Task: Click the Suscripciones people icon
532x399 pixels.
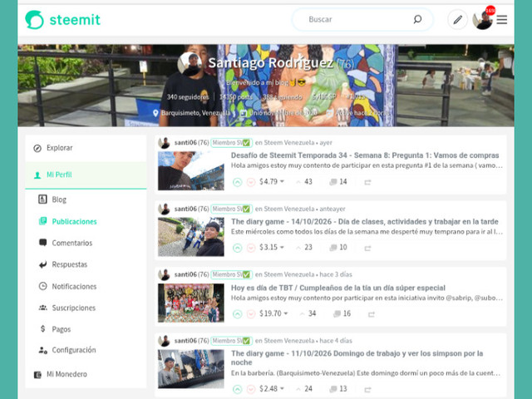Action: coord(42,308)
